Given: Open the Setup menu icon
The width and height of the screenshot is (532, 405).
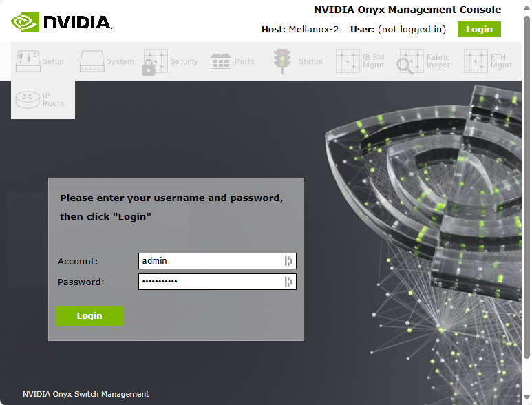Looking at the screenshot, I should click(x=28, y=61).
